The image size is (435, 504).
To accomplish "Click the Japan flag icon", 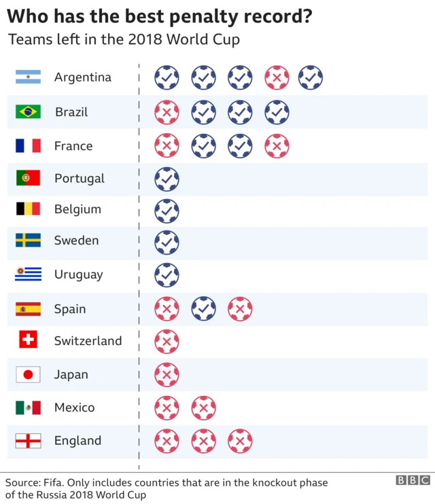I will (x=28, y=374).
